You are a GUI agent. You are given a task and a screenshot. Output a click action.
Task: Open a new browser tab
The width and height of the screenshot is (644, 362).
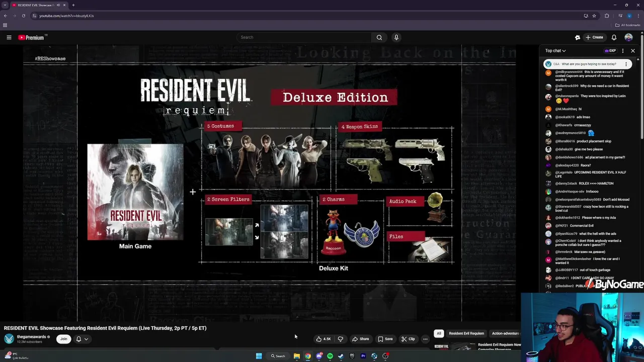[73, 5]
